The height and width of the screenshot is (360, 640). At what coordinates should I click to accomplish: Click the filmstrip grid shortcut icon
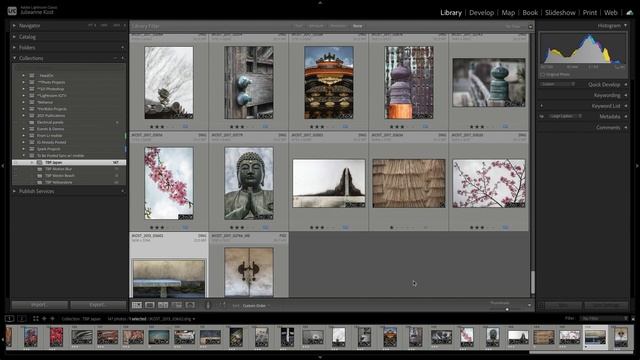pos(36,318)
